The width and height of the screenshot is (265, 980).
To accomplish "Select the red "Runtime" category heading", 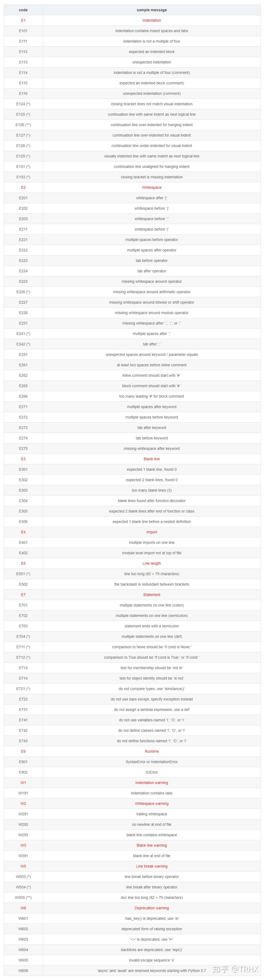I will (x=151, y=751).
